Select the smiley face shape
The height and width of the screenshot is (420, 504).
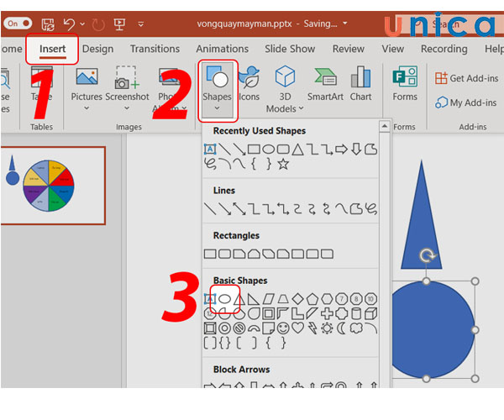[283, 327]
